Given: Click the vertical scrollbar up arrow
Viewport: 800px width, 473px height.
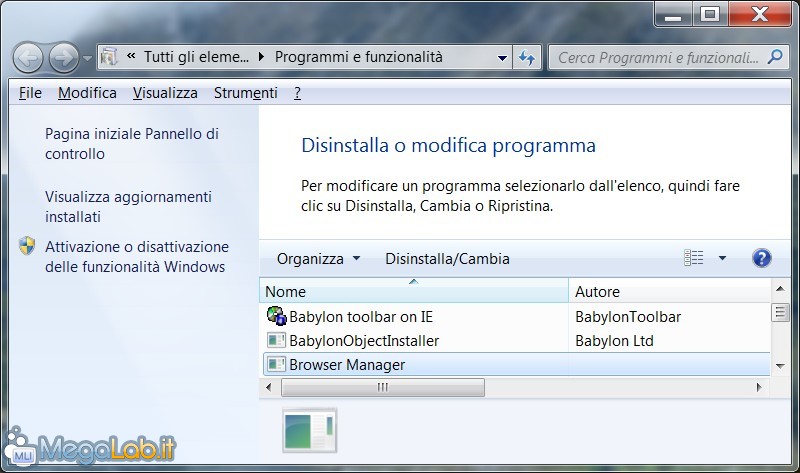Looking at the screenshot, I should tap(780, 289).
